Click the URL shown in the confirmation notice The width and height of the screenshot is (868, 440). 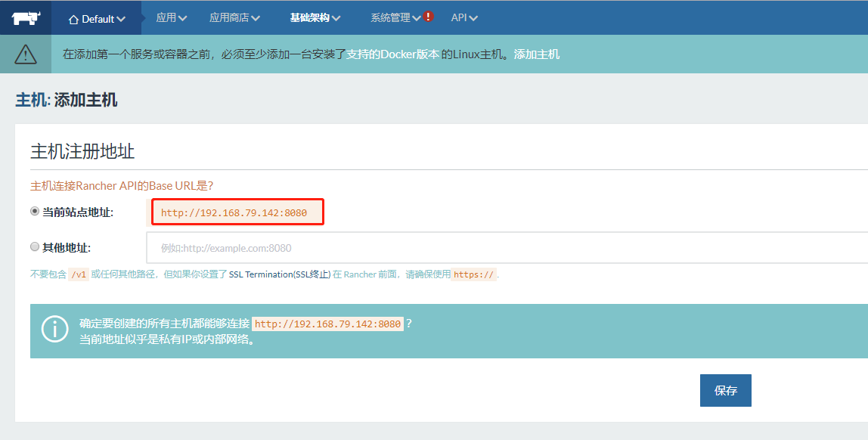(327, 324)
